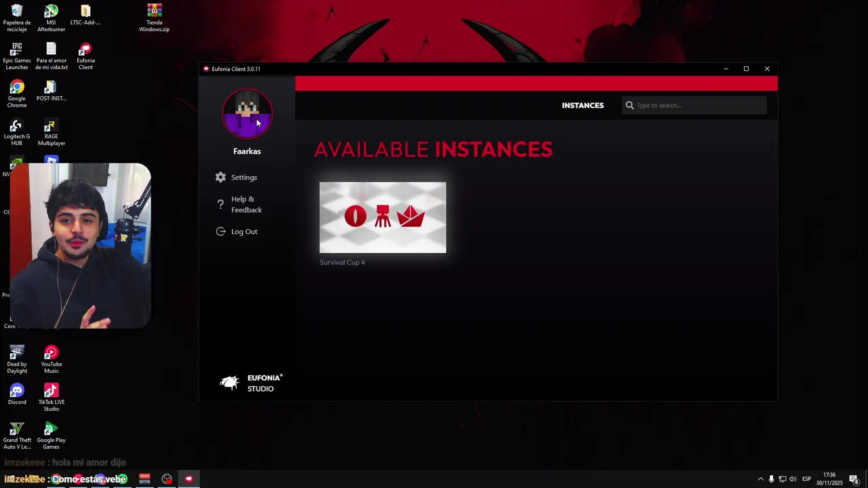The width and height of the screenshot is (868, 488).
Task: Click the Eufonia Studio logo
Action: coord(251,383)
